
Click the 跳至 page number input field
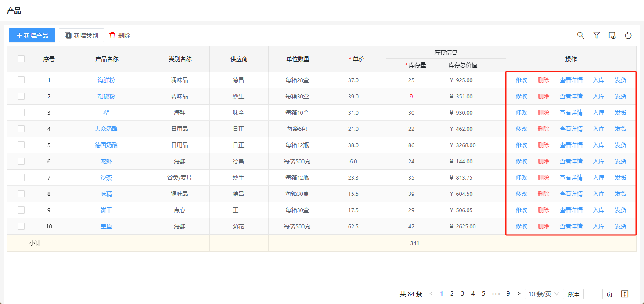tap(593, 294)
